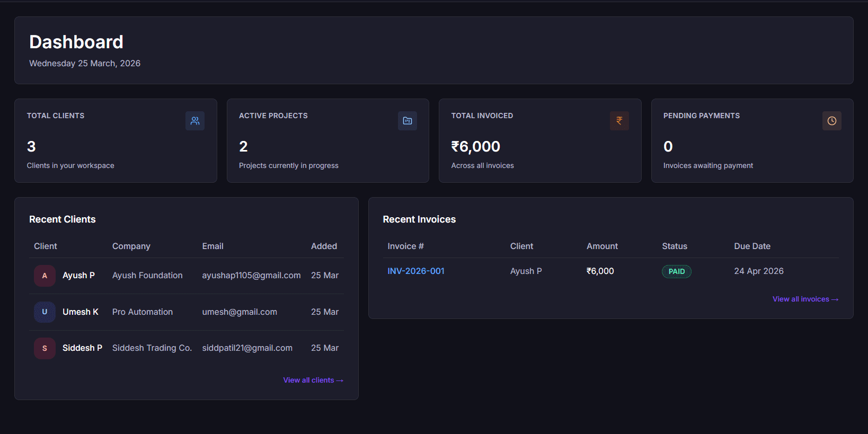
Task: Click the Amount column header
Action: pyautogui.click(x=602, y=246)
